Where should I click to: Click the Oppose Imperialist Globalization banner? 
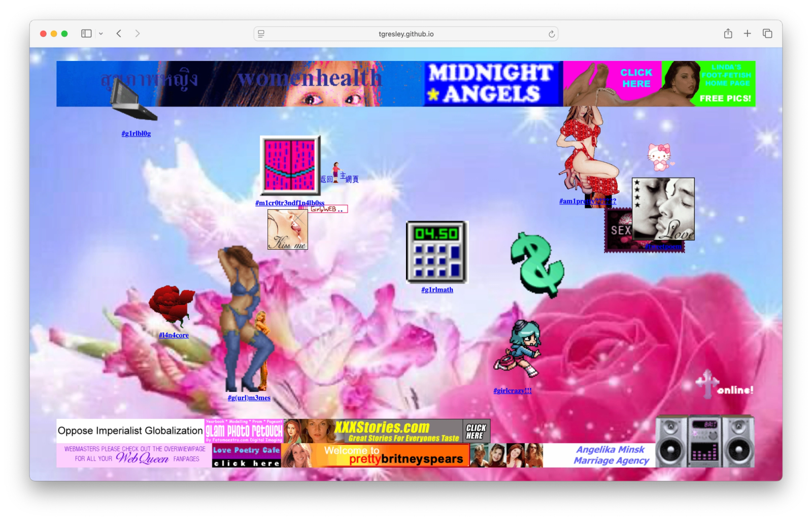click(130, 431)
